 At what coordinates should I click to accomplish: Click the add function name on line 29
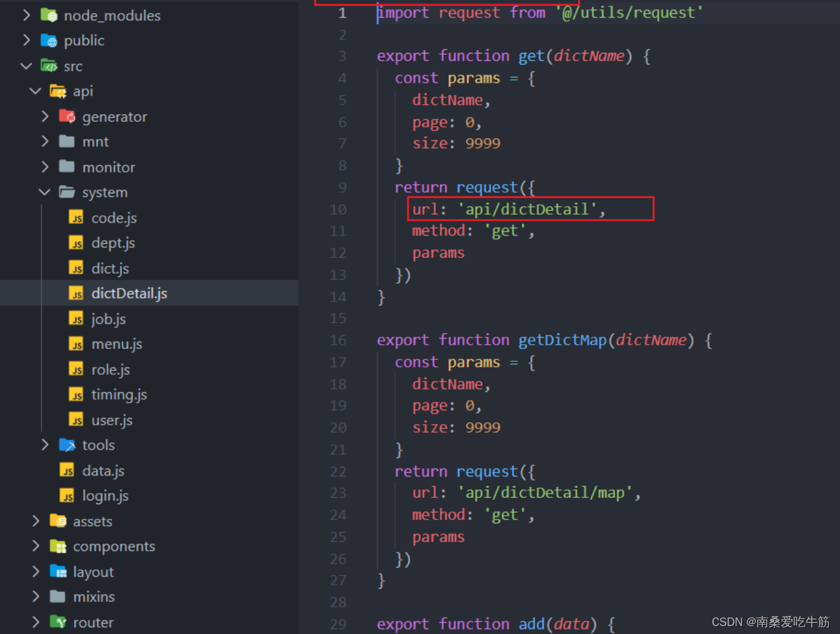click(x=531, y=624)
